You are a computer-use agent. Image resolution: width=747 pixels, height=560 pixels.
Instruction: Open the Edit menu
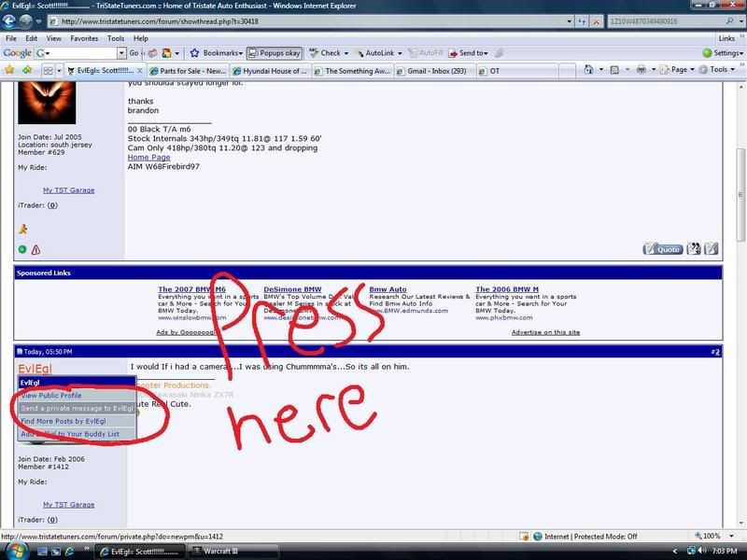tap(32, 38)
